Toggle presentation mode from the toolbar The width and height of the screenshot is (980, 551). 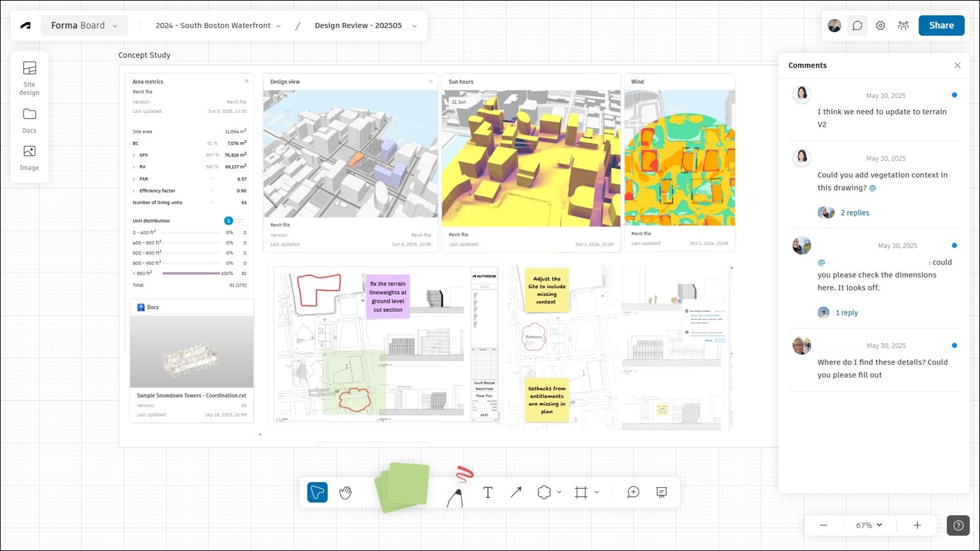[x=661, y=492]
